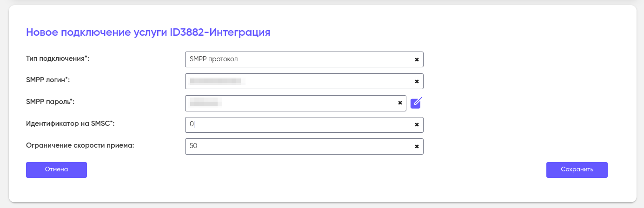
Task: Clear the Ограничение скорости приема value via X icon
Action: 417,147
